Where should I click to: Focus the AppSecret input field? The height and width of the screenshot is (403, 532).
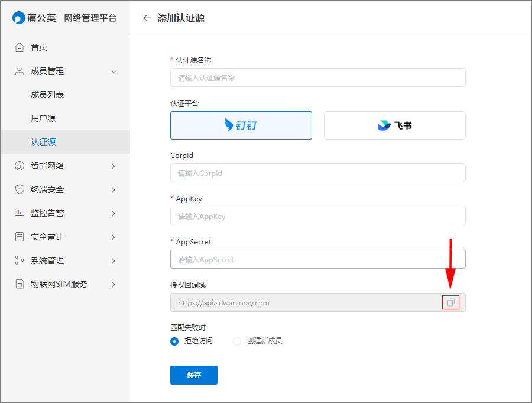[x=318, y=259]
